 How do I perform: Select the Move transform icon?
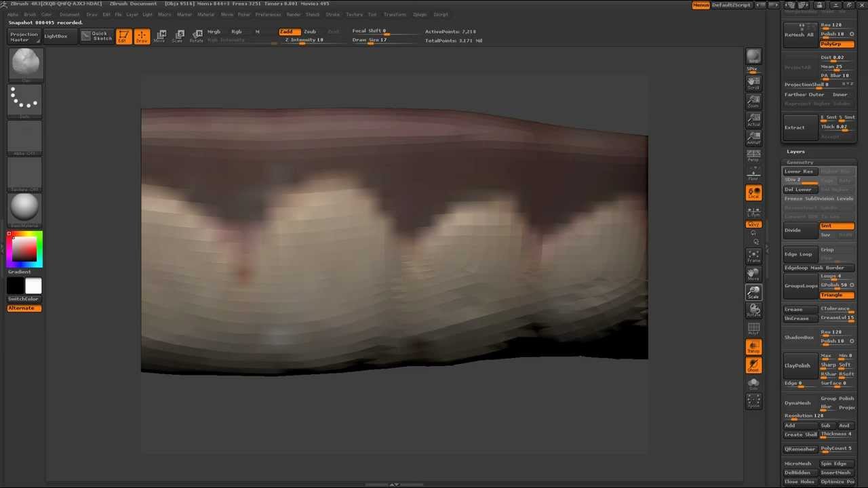159,37
